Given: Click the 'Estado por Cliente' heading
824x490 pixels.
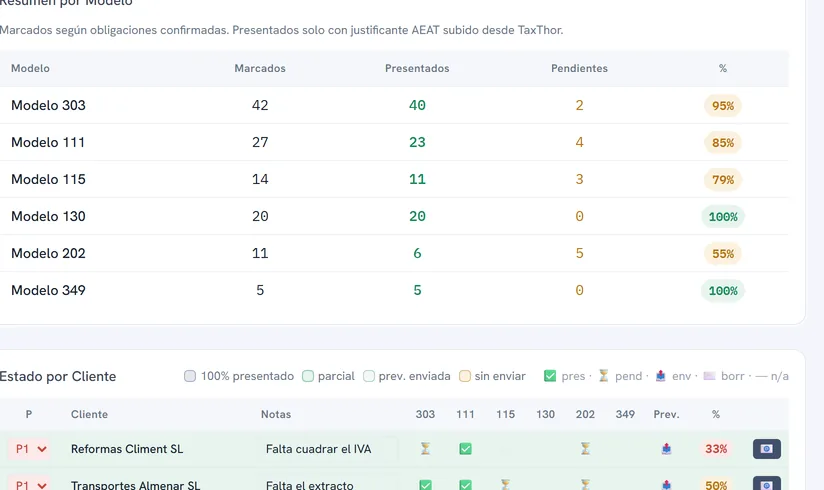Looking at the screenshot, I should [57, 376].
